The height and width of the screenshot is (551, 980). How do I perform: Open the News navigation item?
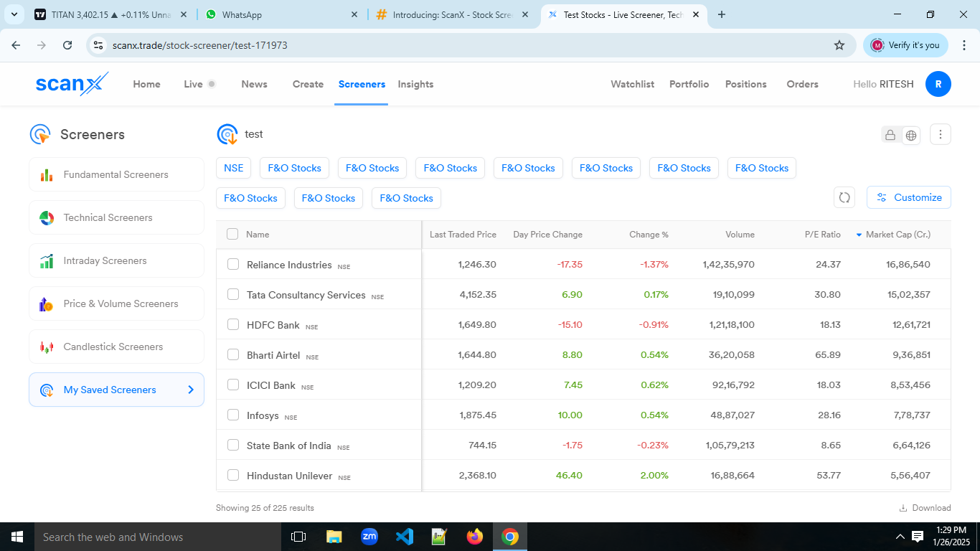(254, 84)
